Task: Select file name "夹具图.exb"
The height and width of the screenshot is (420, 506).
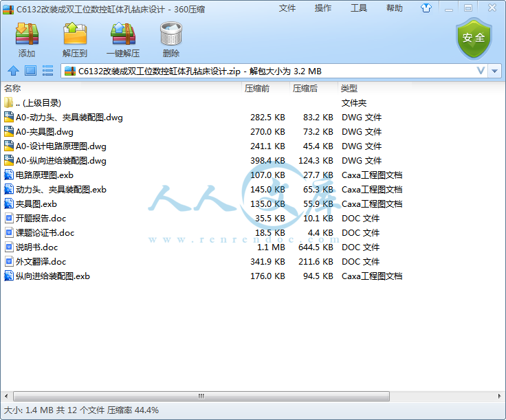Action: (x=36, y=204)
